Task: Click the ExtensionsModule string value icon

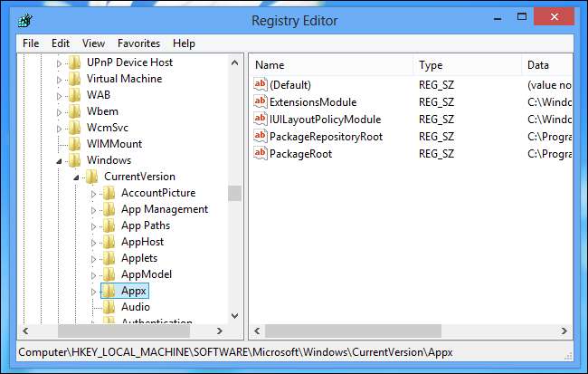Action: 260,101
